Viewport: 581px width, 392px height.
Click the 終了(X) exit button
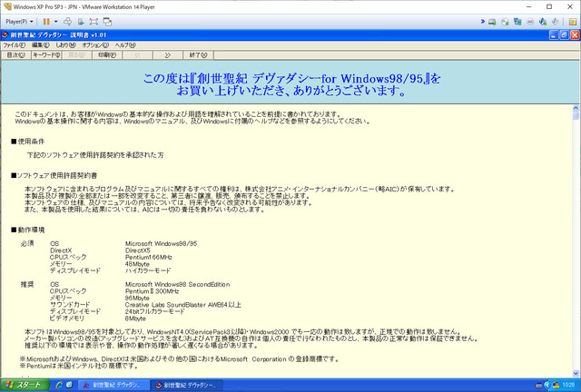click(x=198, y=55)
